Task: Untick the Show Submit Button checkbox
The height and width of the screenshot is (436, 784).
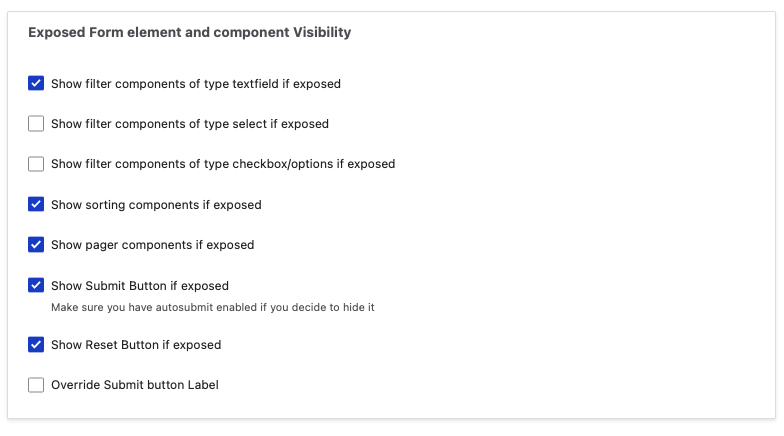Action: (36, 285)
